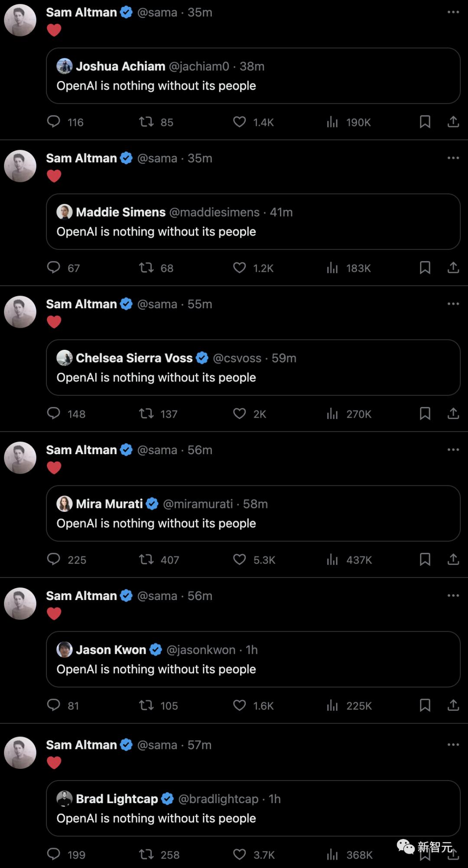Bookmark the tweet quoting Chelsea Sierra Voss
This screenshot has width=468, height=868.
(x=425, y=414)
